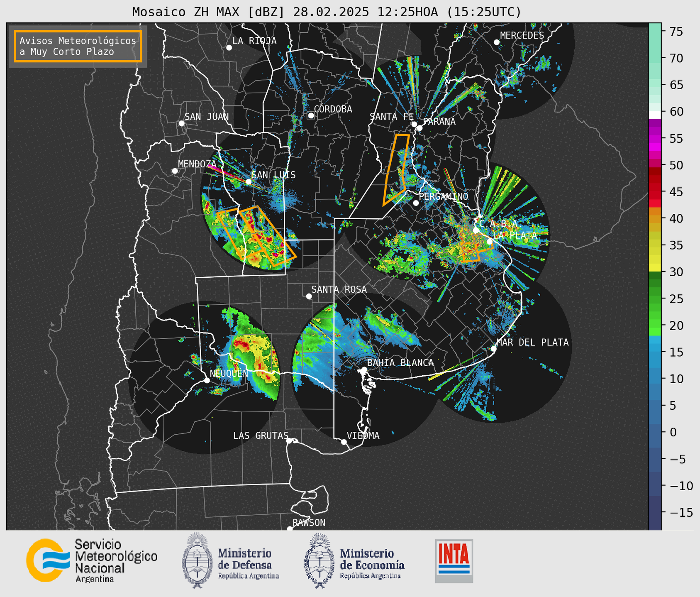Click the MAR DEL PLATA city label
This screenshot has width=700, height=597.
point(532,342)
